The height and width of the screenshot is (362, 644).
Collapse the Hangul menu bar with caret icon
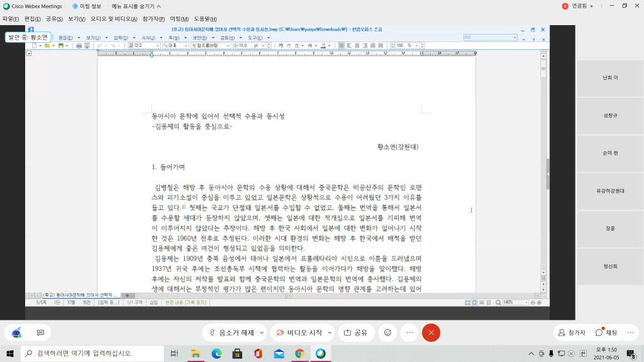524,40
